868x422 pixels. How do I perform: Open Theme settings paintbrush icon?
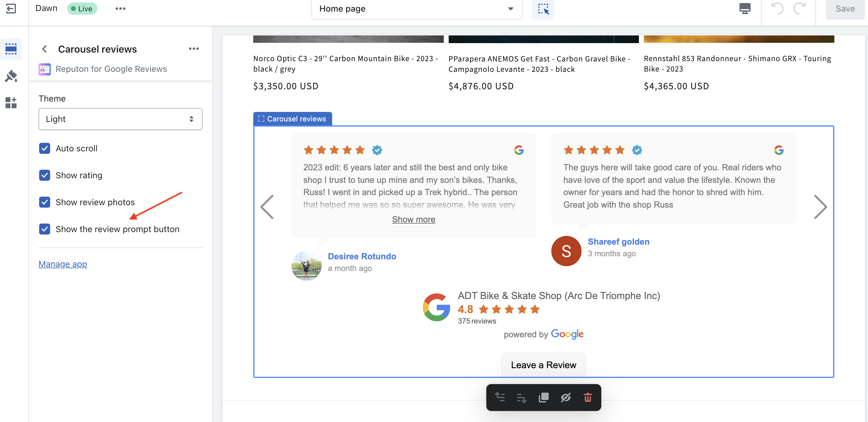[x=11, y=76]
